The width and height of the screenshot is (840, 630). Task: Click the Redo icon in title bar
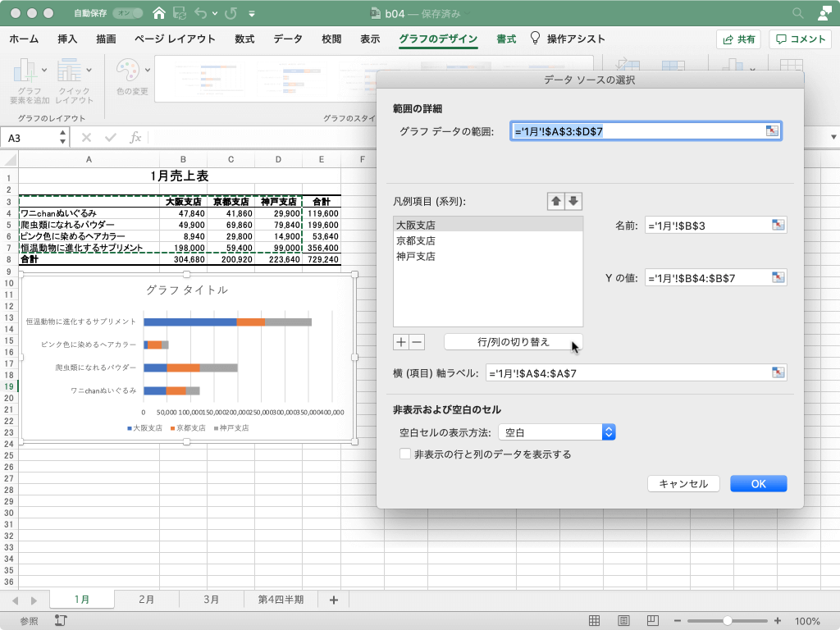point(231,13)
